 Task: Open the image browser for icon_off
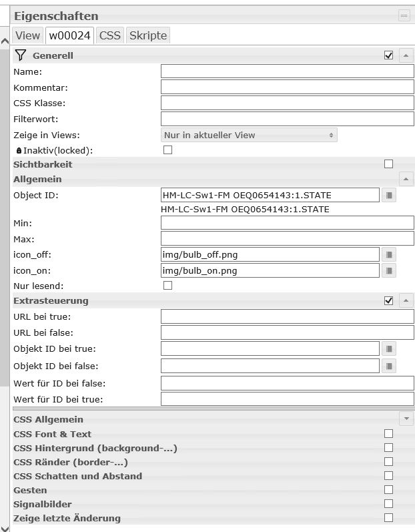(389, 254)
